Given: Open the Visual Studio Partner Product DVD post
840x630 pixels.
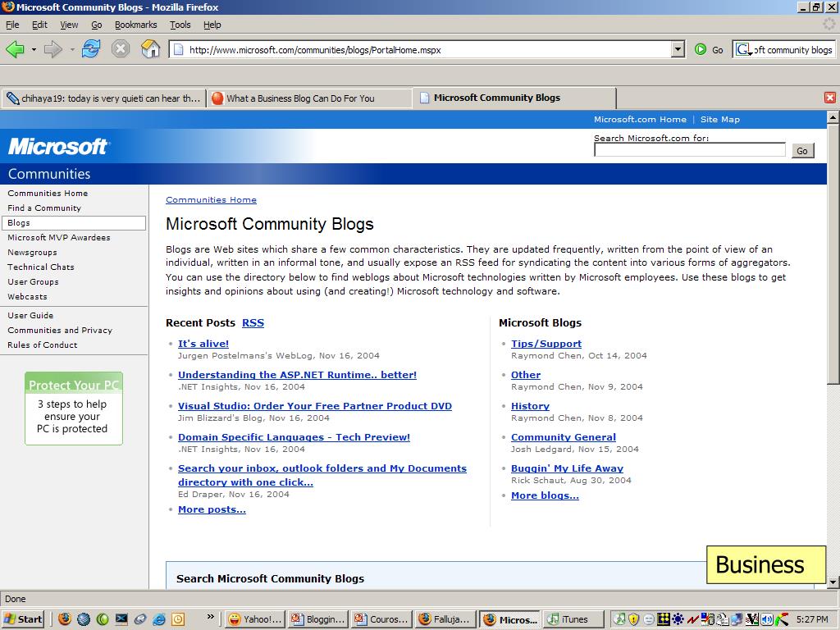Looking at the screenshot, I should click(x=315, y=406).
